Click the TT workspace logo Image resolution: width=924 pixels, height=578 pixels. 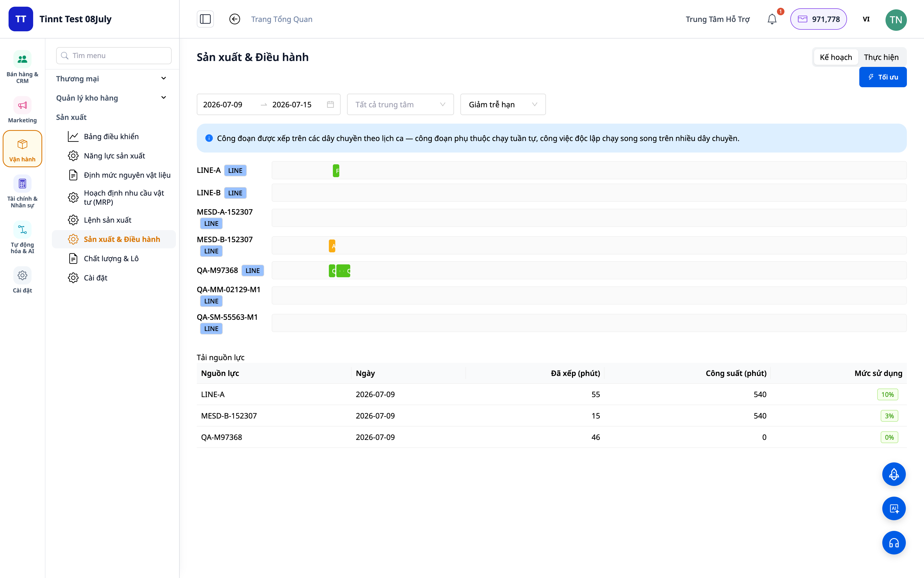[21, 19]
